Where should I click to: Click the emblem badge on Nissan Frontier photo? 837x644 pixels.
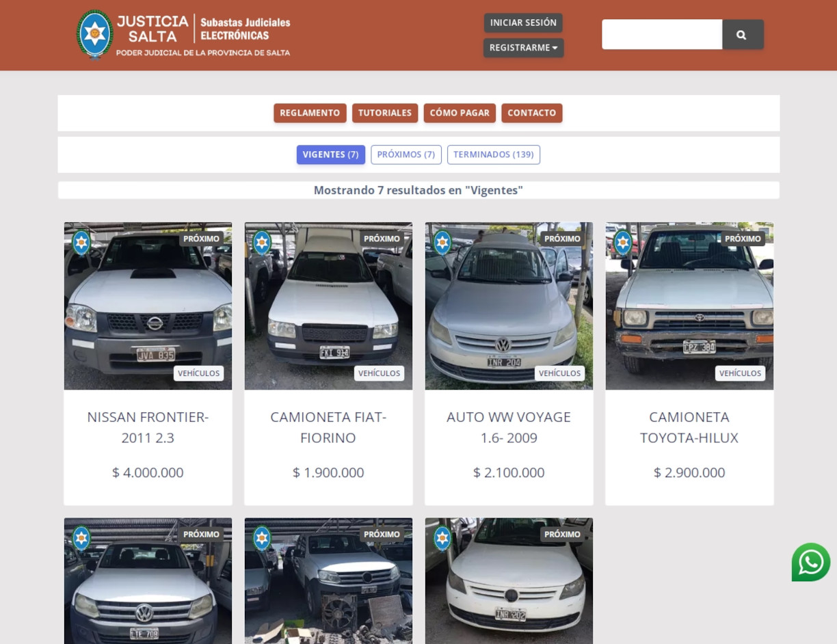point(81,242)
